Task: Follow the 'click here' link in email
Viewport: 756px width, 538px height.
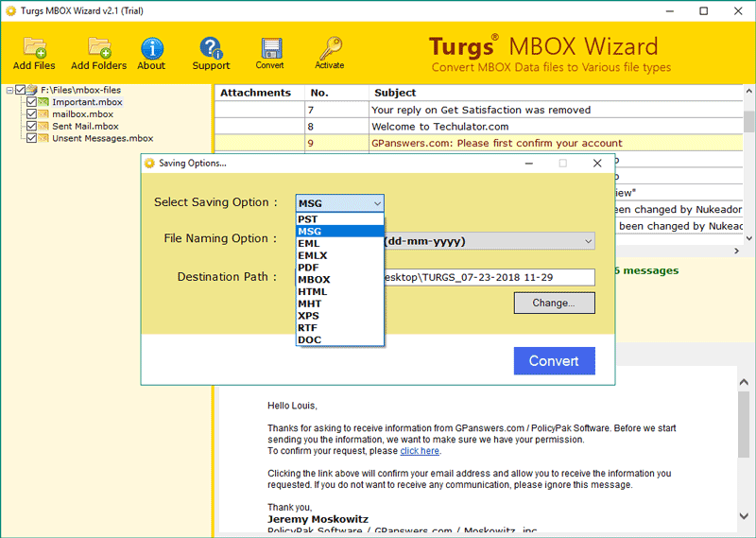Action: [x=420, y=451]
